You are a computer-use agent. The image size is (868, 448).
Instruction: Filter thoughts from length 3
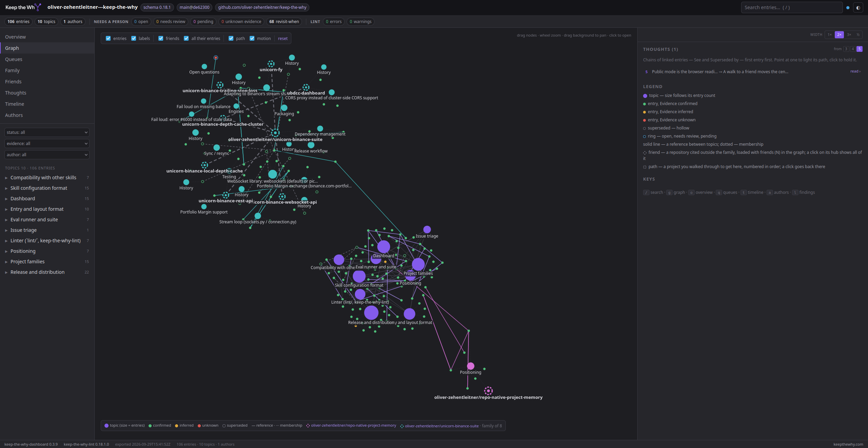pyautogui.click(x=846, y=49)
